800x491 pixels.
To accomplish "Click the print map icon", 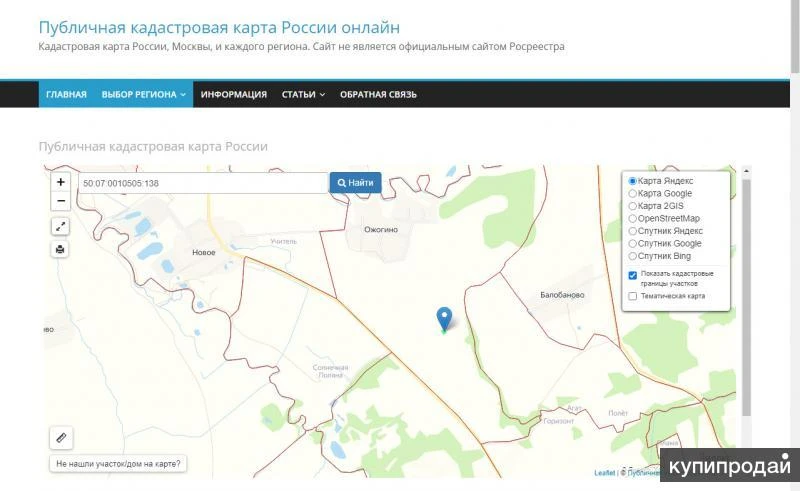I will click(x=60, y=249).
